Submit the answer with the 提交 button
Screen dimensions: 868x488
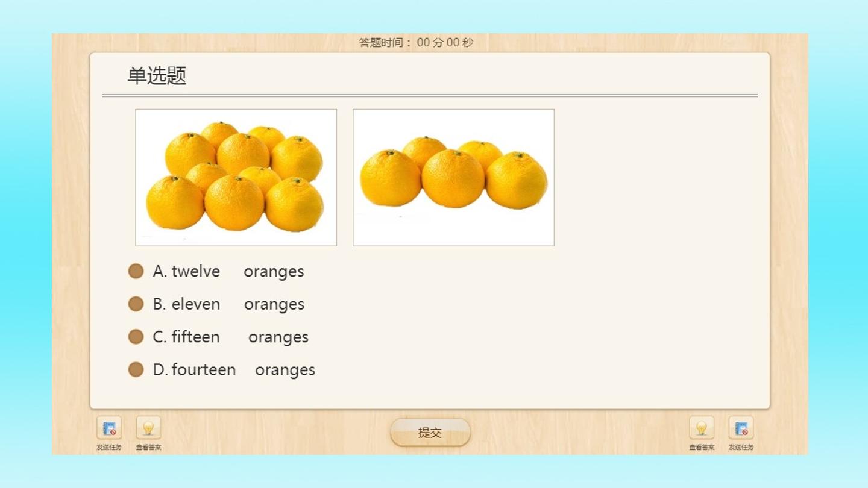click(x=430, y=433)
